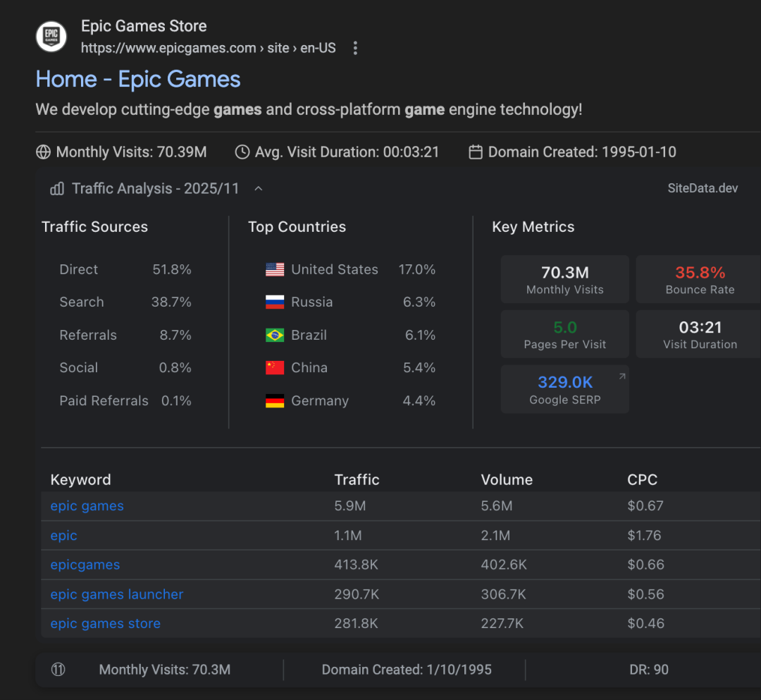The width and height of the screenshot is (761, 700).
Task: Click the $1.76 CPC value
Action: point(644,536)
